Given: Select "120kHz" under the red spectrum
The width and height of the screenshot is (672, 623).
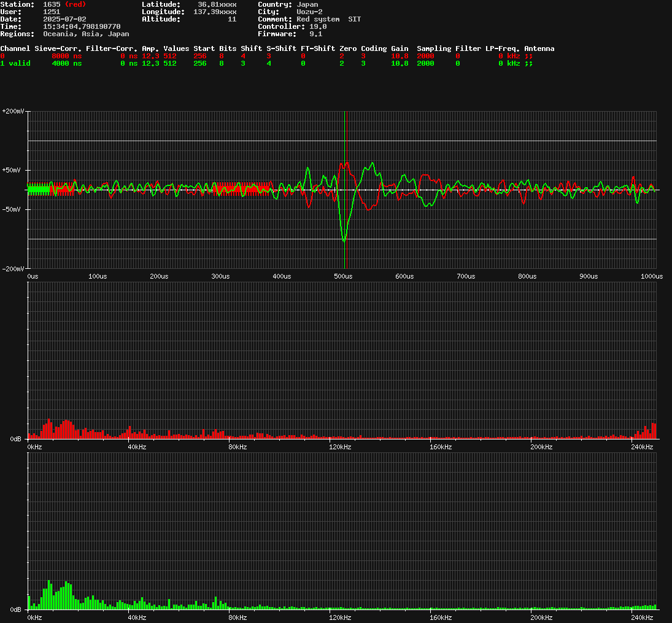Looking at the screenshot, I should (x=340, y=447).
